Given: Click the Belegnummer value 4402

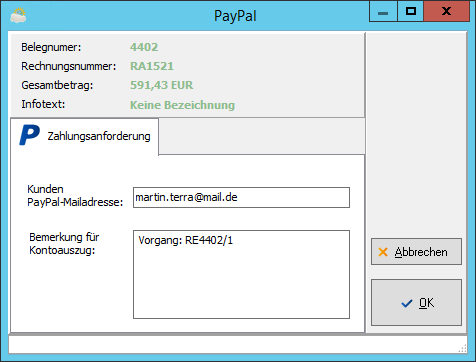Looking at the screenshot, I should pyautogui.click(x=144, y=47).
